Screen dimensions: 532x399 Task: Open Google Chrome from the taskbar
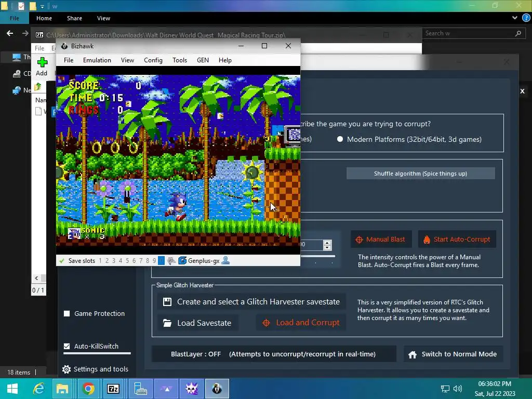pos(88,389)
